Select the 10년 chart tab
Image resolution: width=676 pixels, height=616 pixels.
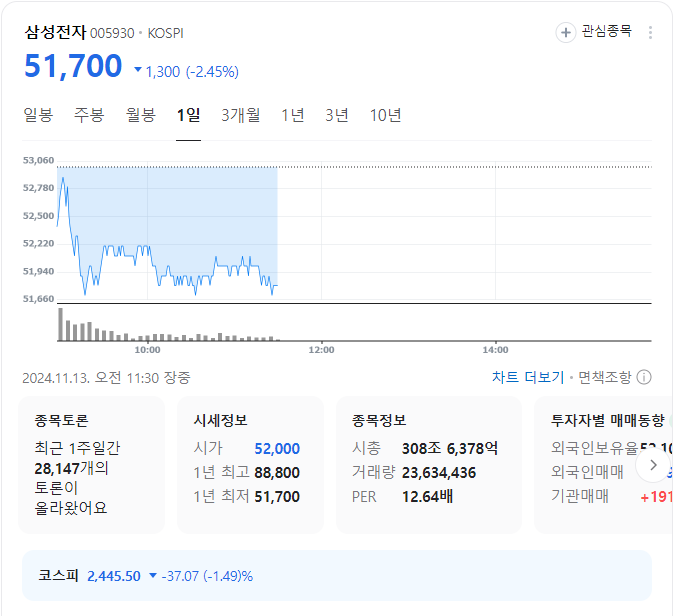click(x=385, y=115)
